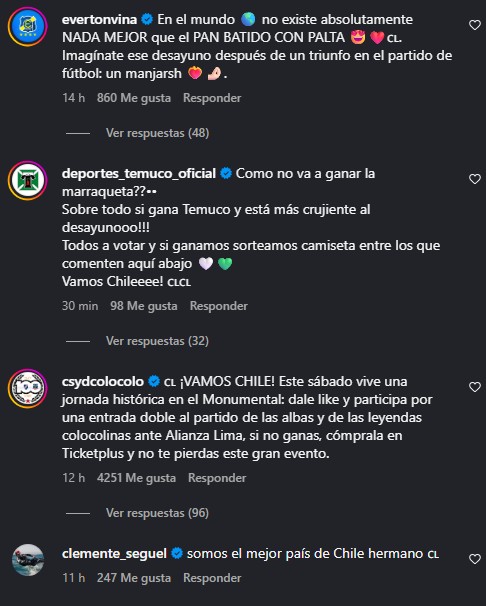Image resolution: width=486 pixels, height=606 pixels.
Task: Reply to evertonvina's comment
Action: (x=212, y=98)
